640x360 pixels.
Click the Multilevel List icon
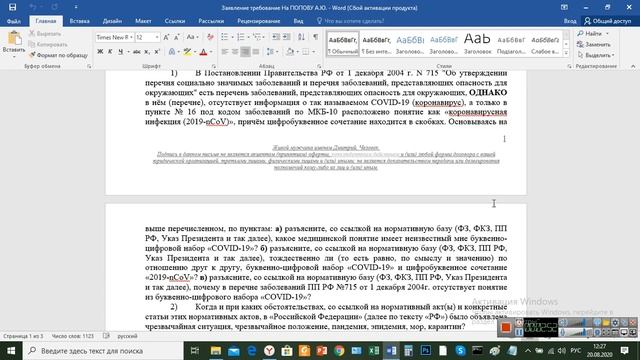[x=257, y=37]
